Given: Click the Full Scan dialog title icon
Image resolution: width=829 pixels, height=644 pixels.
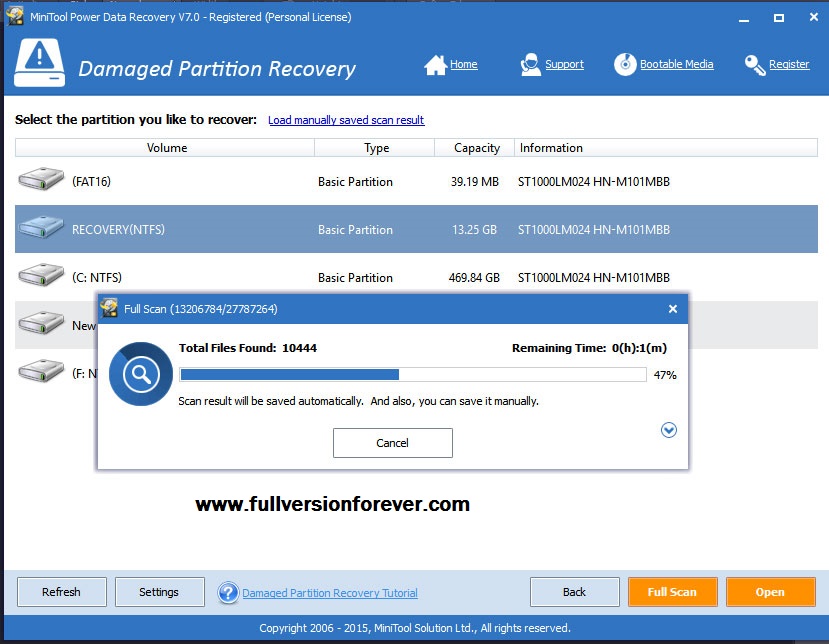Looking at the screenshot, I should click(109, 308).
